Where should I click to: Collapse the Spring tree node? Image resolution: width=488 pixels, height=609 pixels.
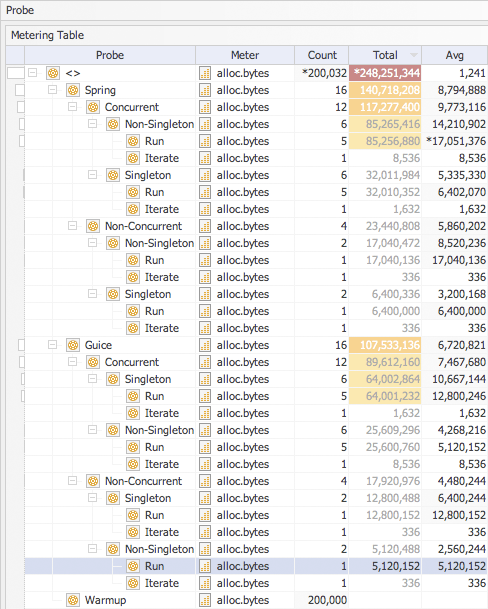(52, 90)
